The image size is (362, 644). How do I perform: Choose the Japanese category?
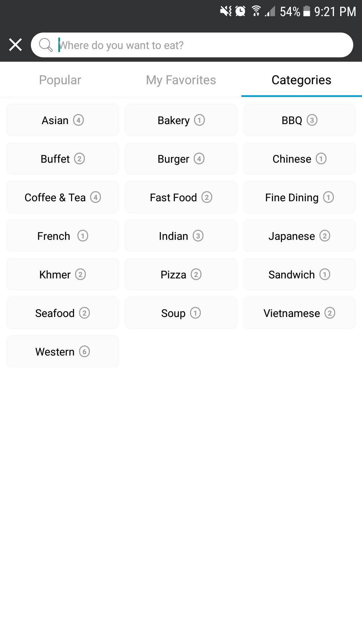tap(299, 236)
